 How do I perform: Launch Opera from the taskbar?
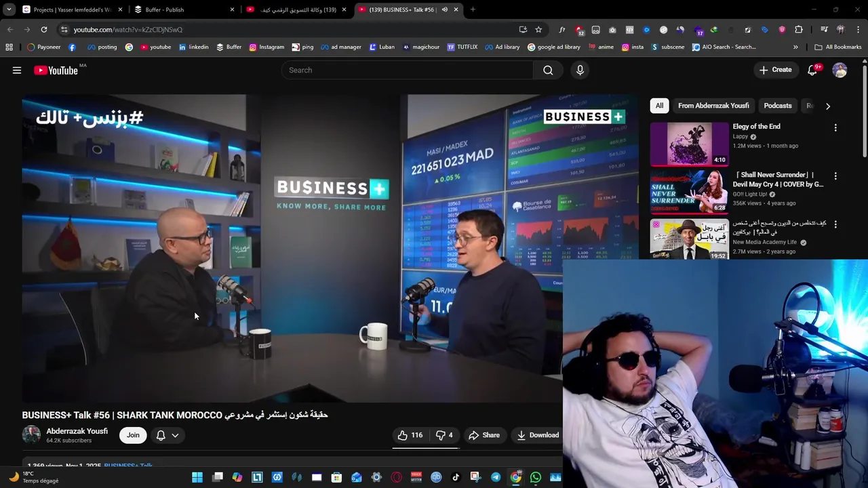point(397,477)
